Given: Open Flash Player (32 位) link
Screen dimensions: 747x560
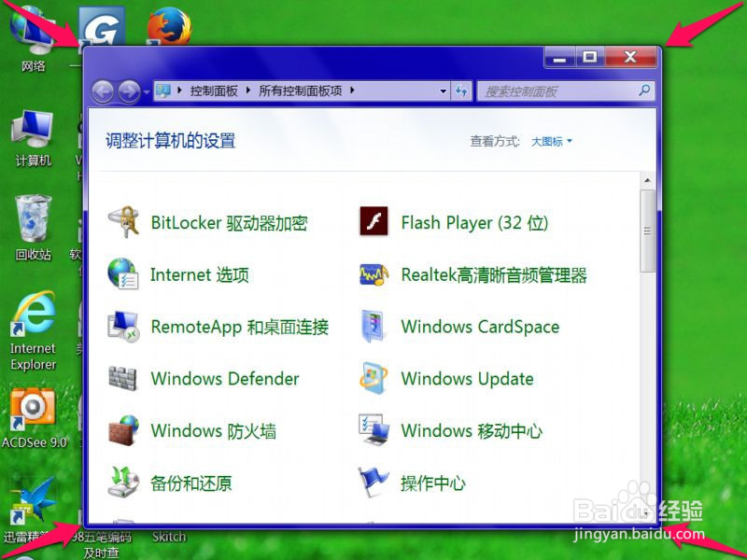Looking at the screenshot, I should [474, 222].
